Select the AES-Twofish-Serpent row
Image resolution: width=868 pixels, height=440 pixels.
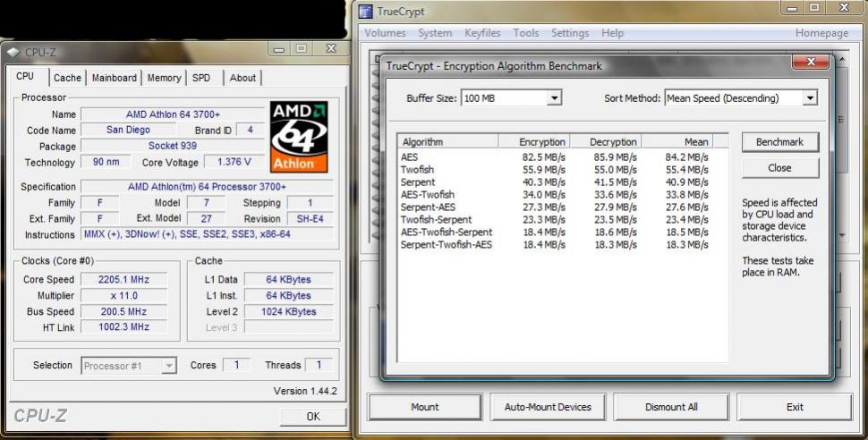pyautogui.click(x=554, y=232)
